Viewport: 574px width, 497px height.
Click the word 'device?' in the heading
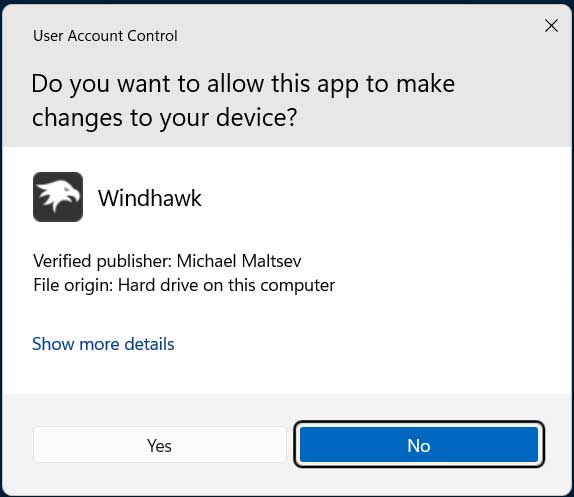tap(256, 117)
